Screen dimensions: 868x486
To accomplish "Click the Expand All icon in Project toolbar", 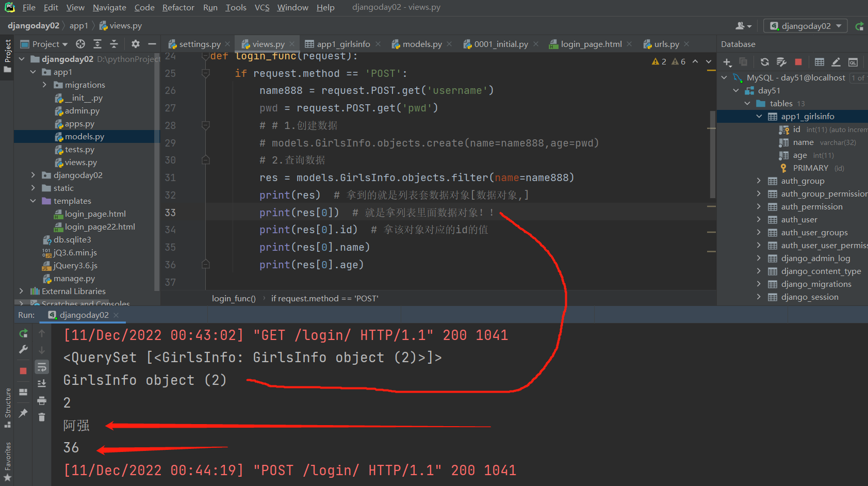I will [97, 44].
